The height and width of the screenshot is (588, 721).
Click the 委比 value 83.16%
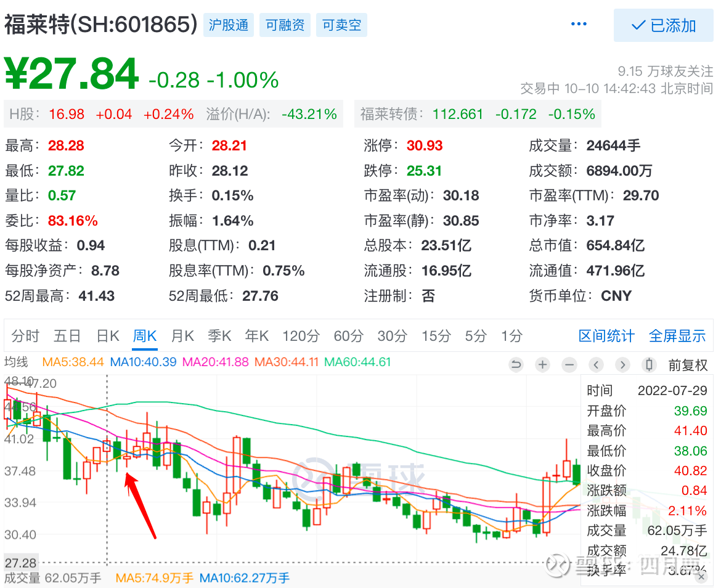73,221
